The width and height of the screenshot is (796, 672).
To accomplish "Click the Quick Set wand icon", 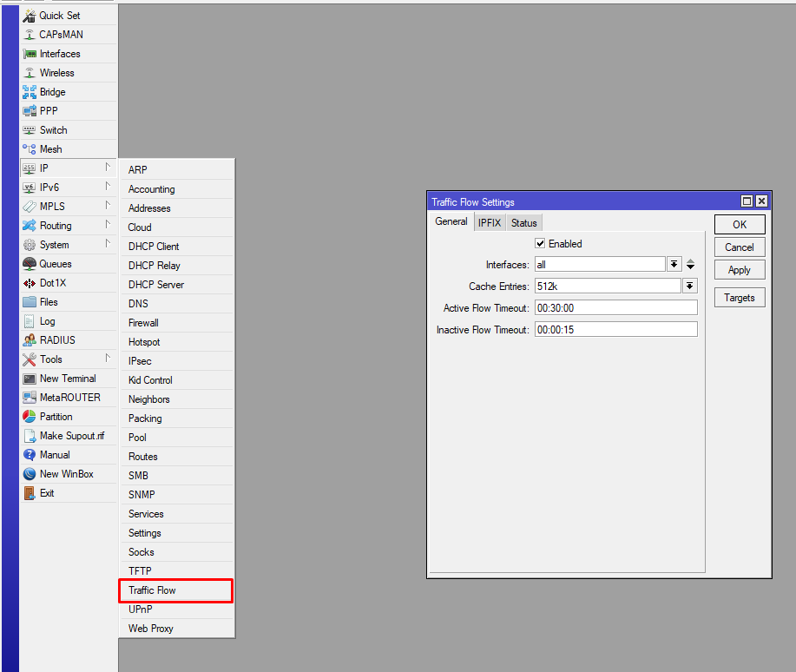I will click(x=30, y=16).
